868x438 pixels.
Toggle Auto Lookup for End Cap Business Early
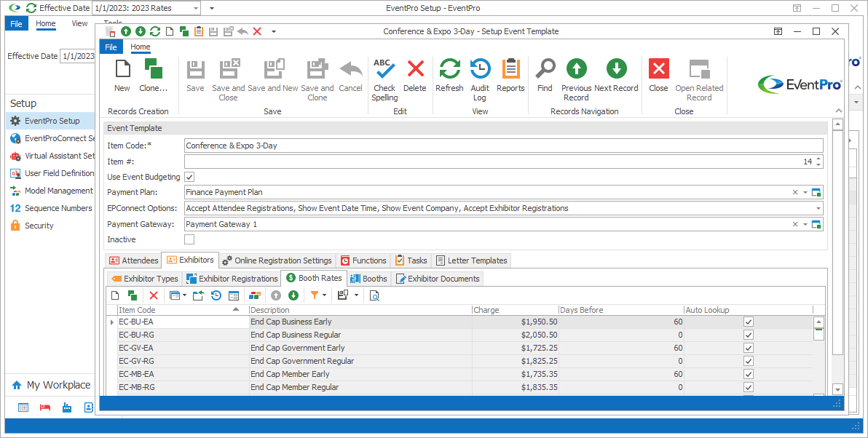point(749,322)
